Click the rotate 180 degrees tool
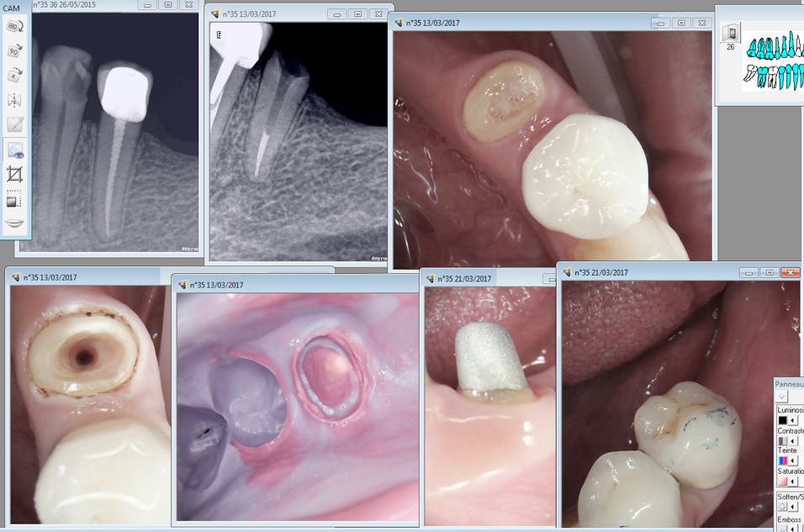 (14, 27)
